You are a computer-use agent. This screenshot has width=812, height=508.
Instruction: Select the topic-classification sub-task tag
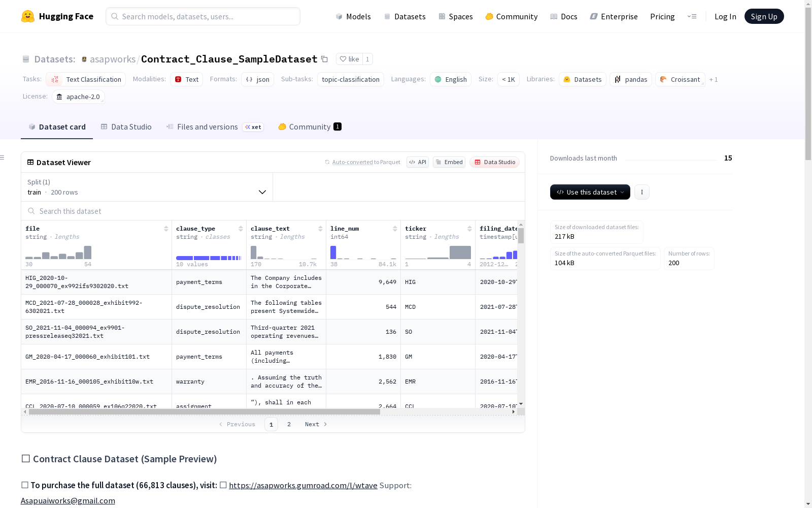(x=351, y=79)
